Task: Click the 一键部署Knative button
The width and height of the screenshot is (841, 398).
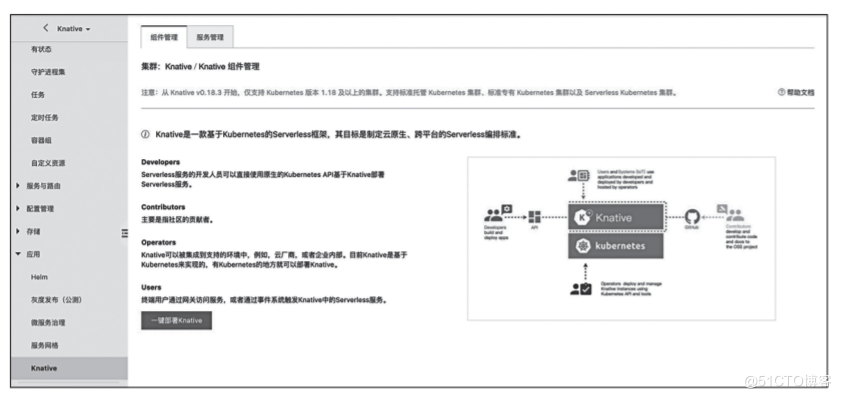Action: click(176, 320)
